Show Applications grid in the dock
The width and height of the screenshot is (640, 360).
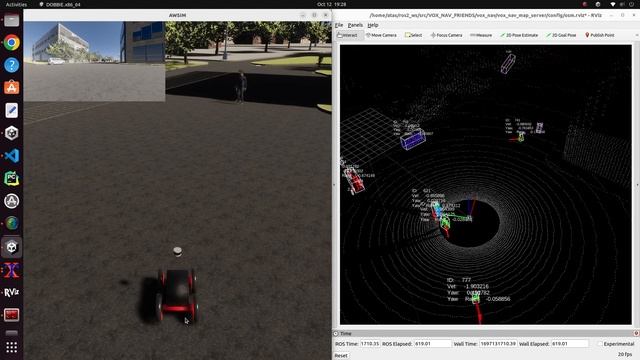tap(11, 347)
